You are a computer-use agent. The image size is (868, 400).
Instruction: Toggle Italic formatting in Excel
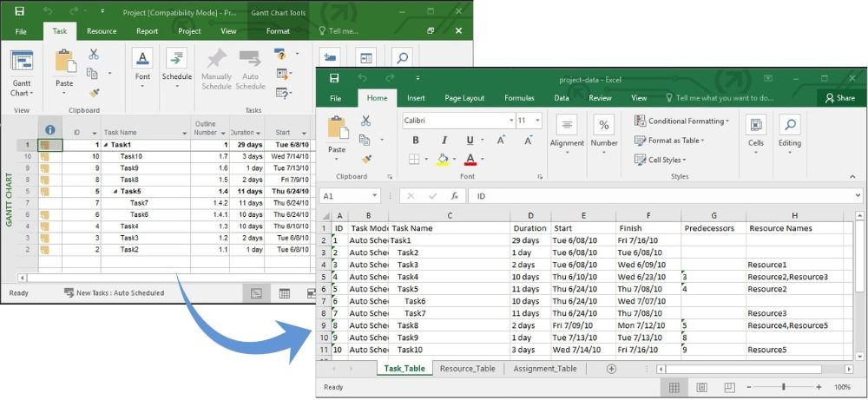click(443, 141)
